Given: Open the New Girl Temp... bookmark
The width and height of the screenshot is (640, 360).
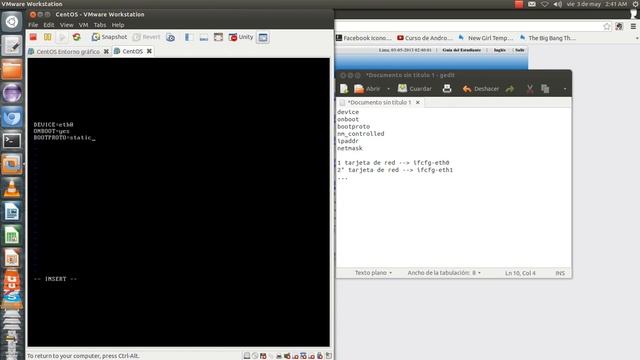Looking at the screenshot, I should [486, 38].
